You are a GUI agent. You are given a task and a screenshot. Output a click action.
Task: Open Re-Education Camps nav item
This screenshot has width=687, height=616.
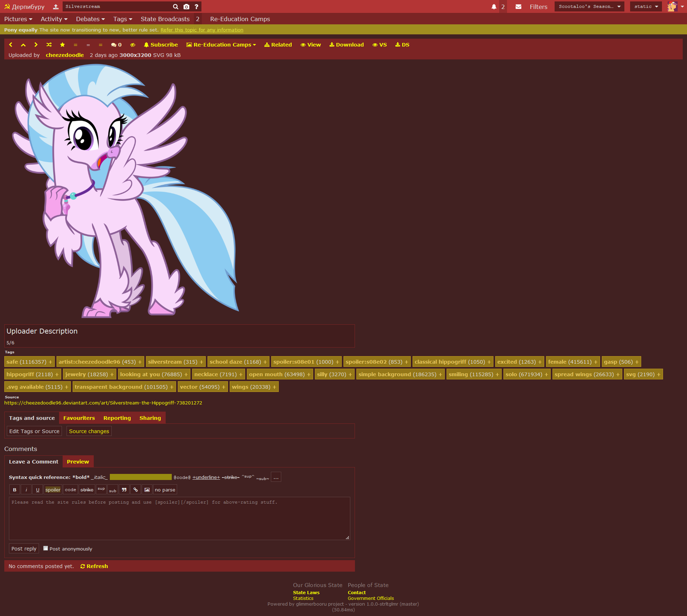[x=240, y=19]
